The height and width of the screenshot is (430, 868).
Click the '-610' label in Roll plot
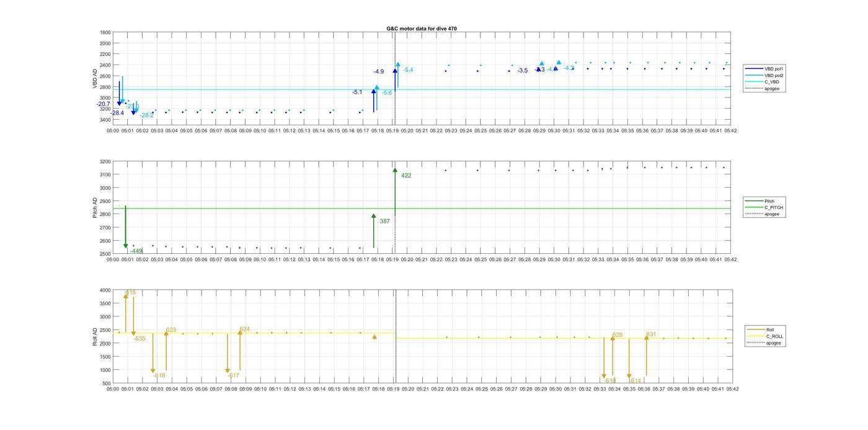610,380
